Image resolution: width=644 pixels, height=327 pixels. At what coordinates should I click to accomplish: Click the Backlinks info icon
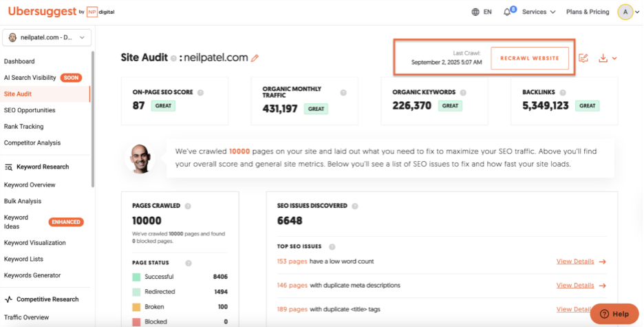[563, 93]
